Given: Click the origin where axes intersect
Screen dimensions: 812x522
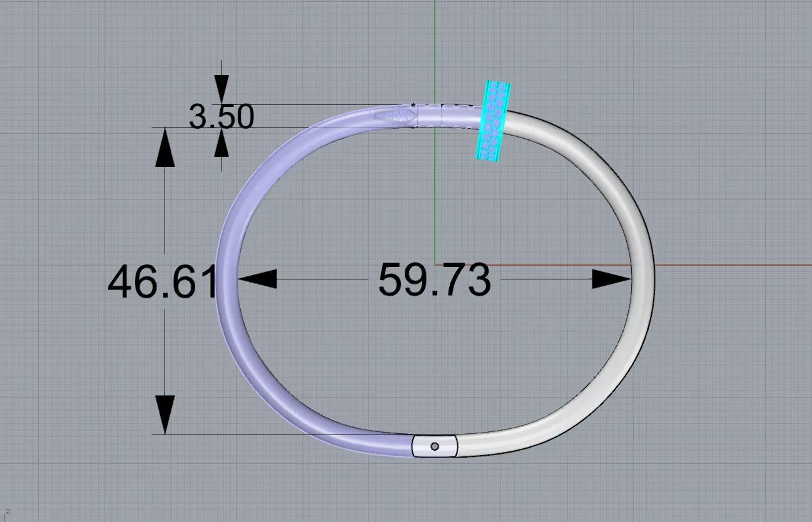Looking at the screenshot, I should [x=435, y=264].
